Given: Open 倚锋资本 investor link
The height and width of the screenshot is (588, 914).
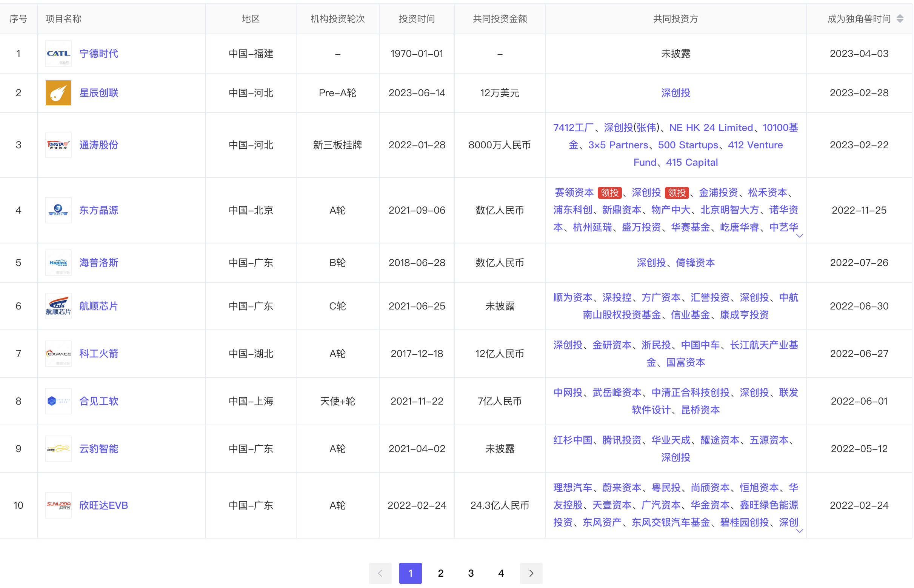Looking at the screenshot, I should click(x=696, y=263).
